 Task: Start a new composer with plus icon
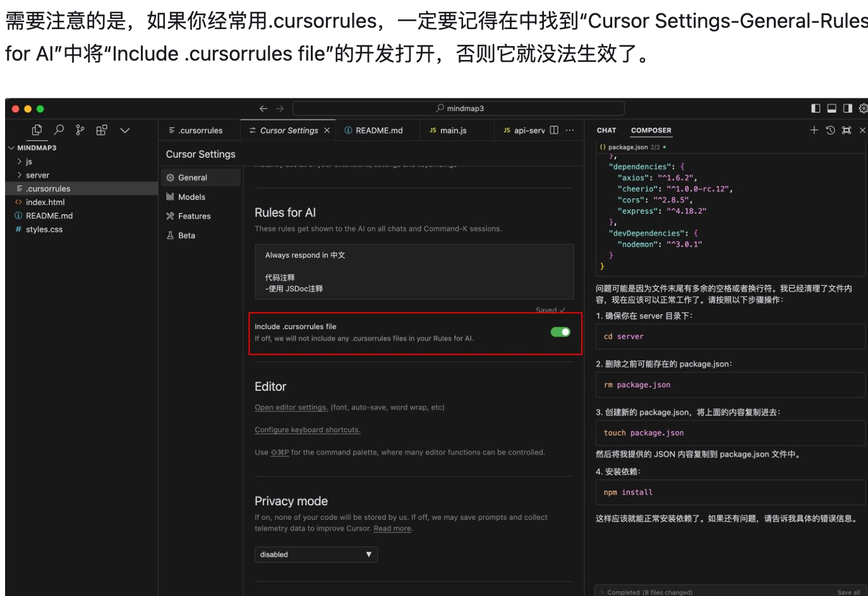[814, 130]
